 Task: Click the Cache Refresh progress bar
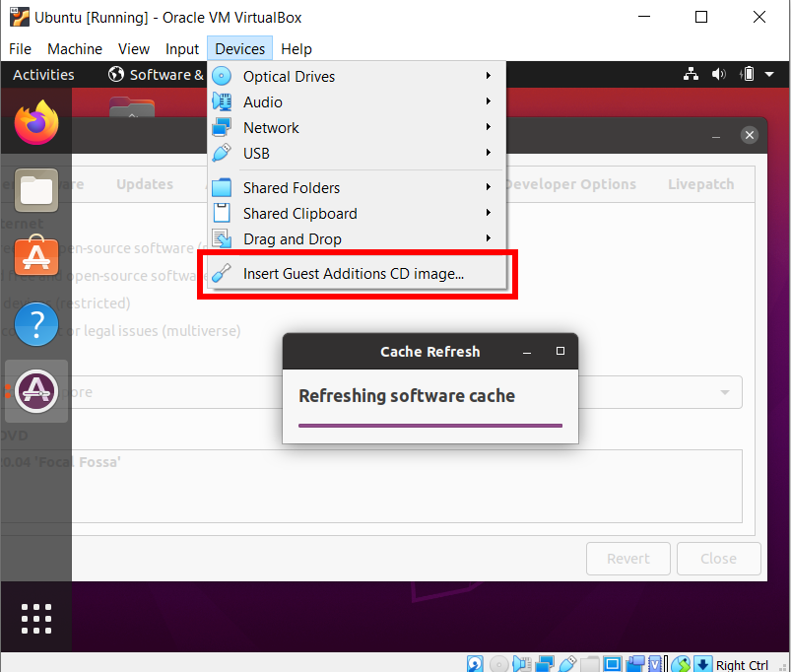pos(430,426)
